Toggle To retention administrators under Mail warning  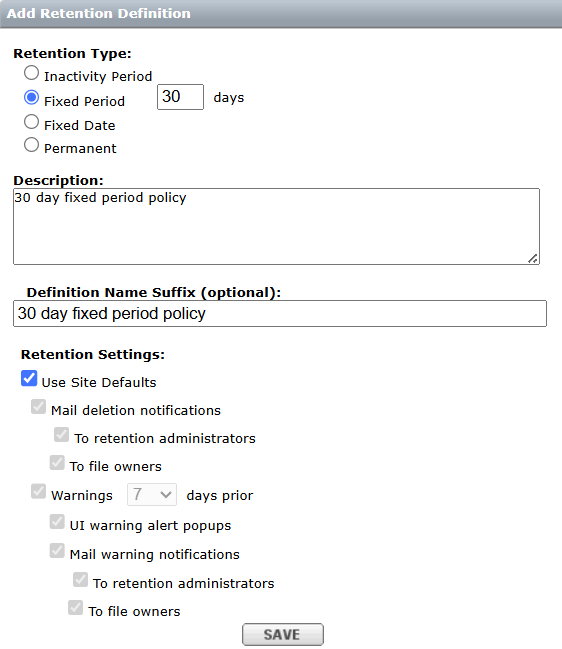coord(80,579)
